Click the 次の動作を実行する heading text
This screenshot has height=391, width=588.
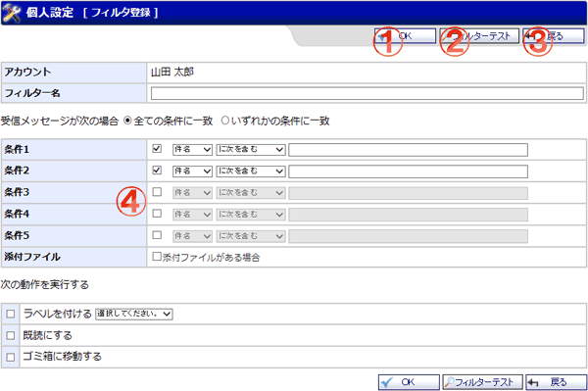pyautogui.click(x=45, y=284)
